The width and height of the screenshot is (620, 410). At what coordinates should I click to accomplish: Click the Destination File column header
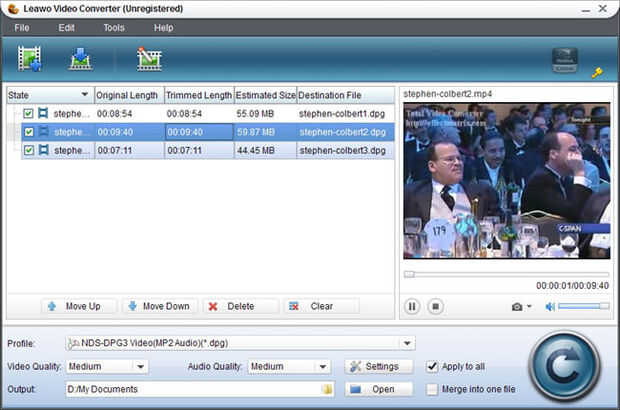coord(346,95)
